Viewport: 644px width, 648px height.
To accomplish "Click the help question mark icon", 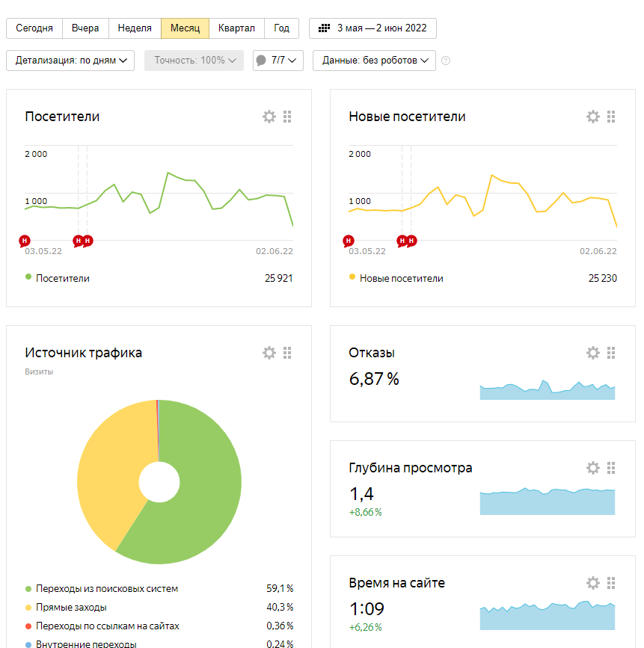I will coord(446,61).
